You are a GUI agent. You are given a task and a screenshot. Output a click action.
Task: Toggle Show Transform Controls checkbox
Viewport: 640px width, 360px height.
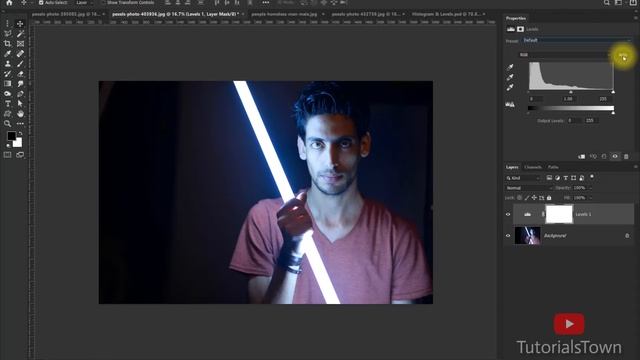pyautogui.click(x=103, y=2)
